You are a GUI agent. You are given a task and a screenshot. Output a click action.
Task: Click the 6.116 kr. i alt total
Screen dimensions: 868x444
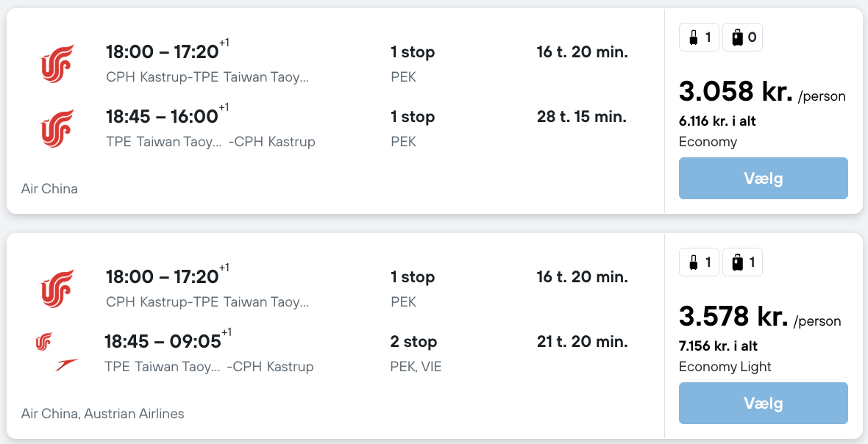[717, 121]
